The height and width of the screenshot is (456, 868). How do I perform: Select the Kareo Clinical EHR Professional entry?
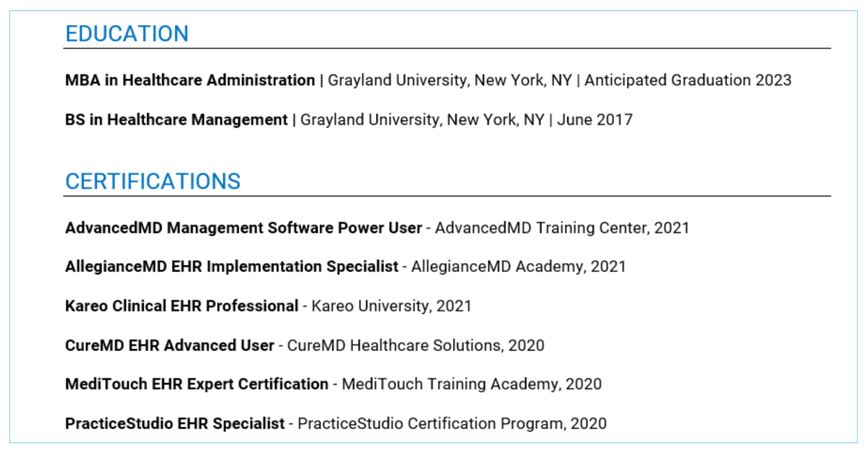pyautogui.click(x=182, y=306)
